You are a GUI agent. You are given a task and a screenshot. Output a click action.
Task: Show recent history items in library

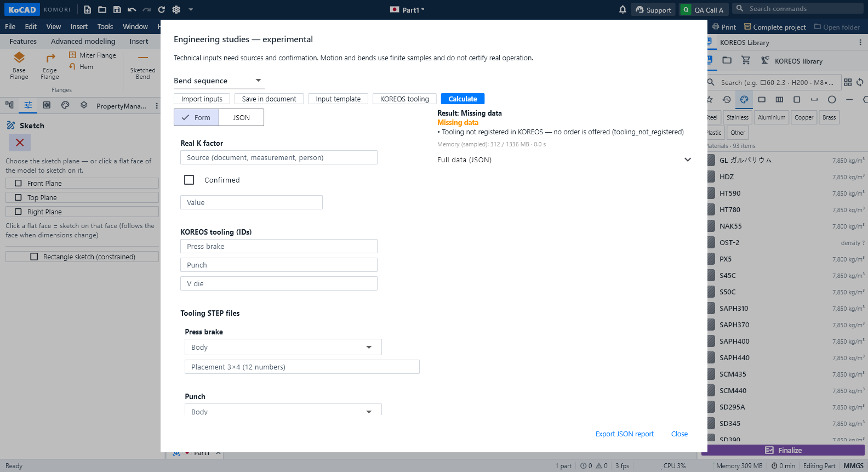727,99
